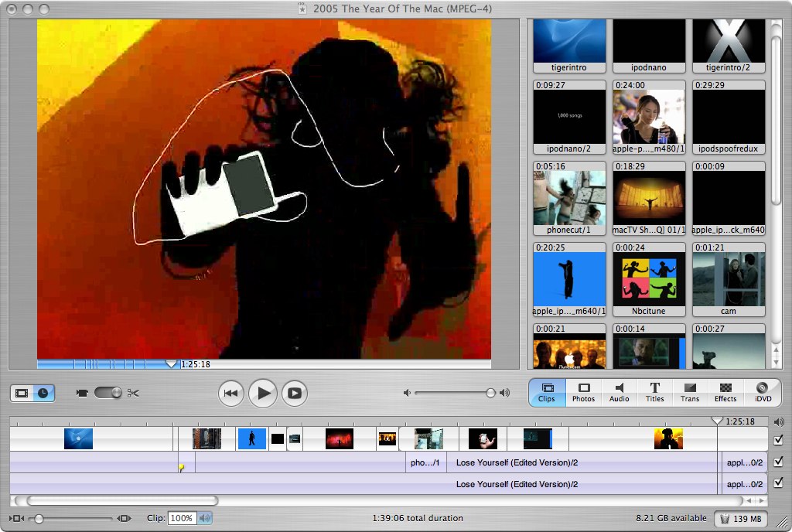The height and width of the screenshot is (532, 792).
Task: Select the clip with duration 0:00:21
Action: click(569, 346)
